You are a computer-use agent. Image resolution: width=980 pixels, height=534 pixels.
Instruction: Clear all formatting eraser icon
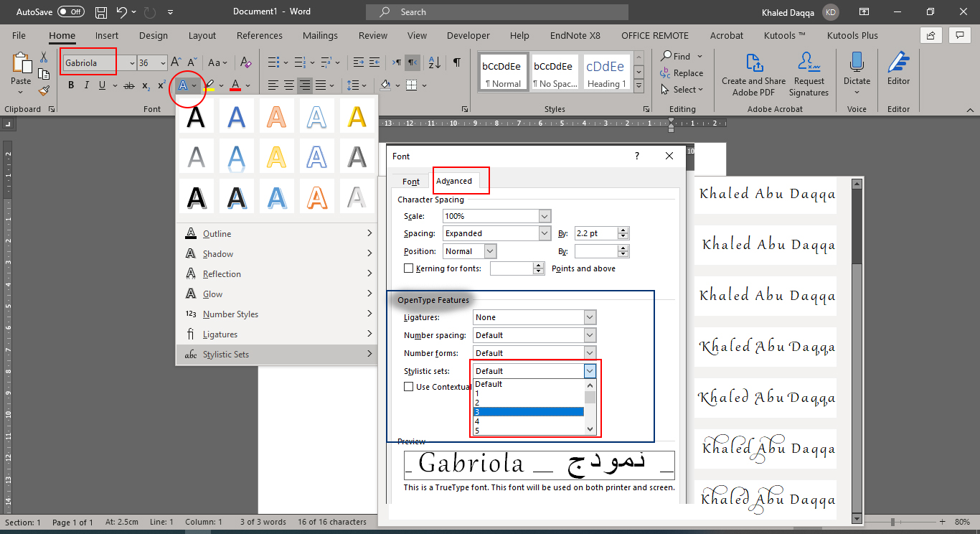(x=246, y=63)
